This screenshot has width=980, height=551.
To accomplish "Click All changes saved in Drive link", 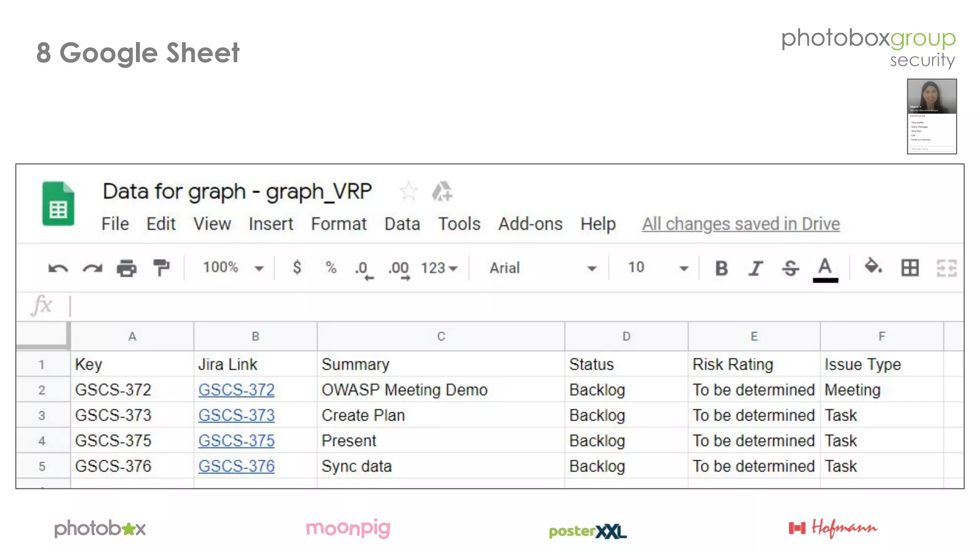I will (x=741, y=224).
